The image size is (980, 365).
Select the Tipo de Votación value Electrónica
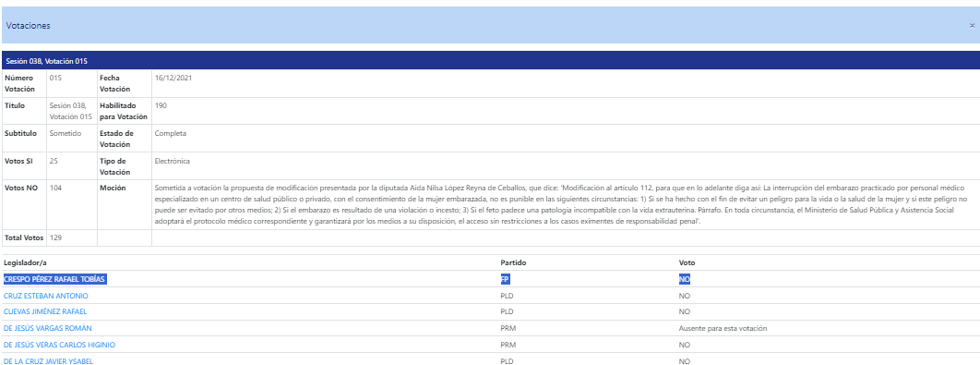pyautogui.click(x=173, y=161)
